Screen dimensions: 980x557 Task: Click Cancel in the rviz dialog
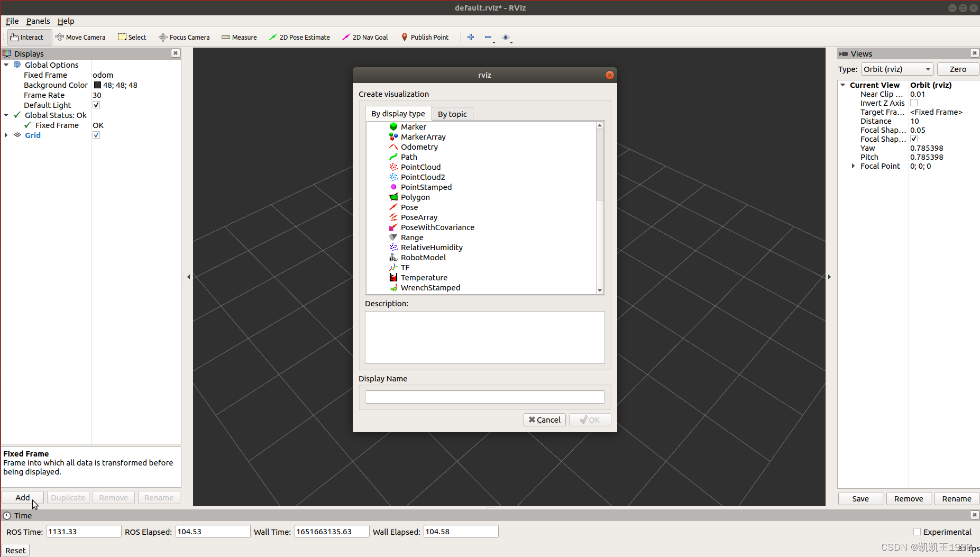tap(545, 419)
